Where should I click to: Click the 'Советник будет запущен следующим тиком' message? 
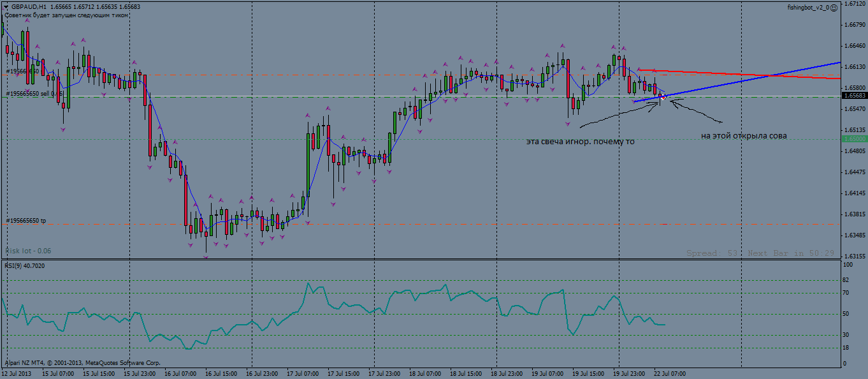pos(66,15)
